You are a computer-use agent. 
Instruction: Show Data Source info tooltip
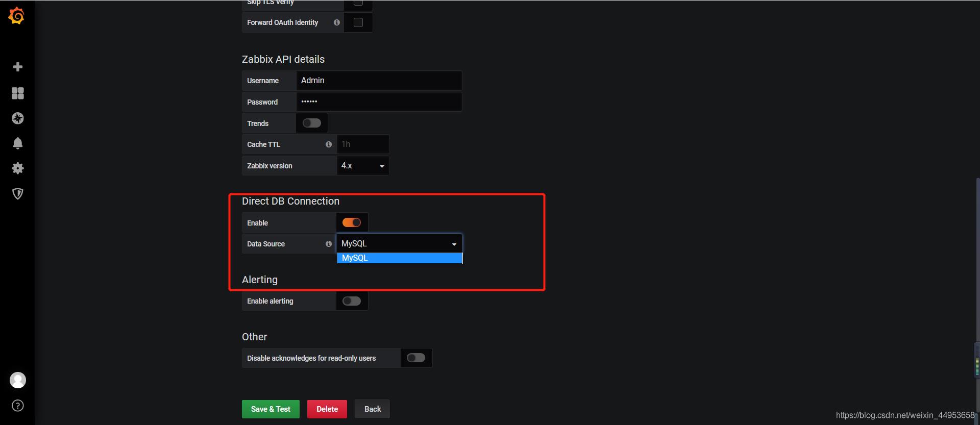click(x=328, y=244)
